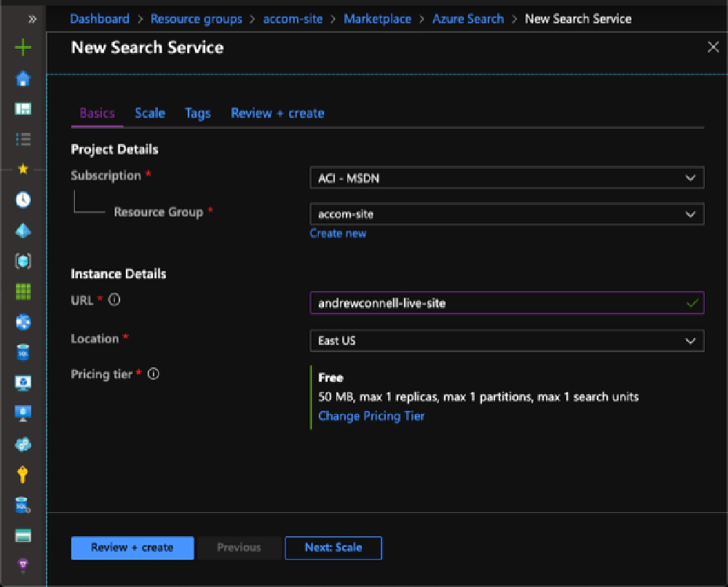This screenshot has height=587, width=728.
Task: Open the Dashboard icon
Action: [23, 108]
